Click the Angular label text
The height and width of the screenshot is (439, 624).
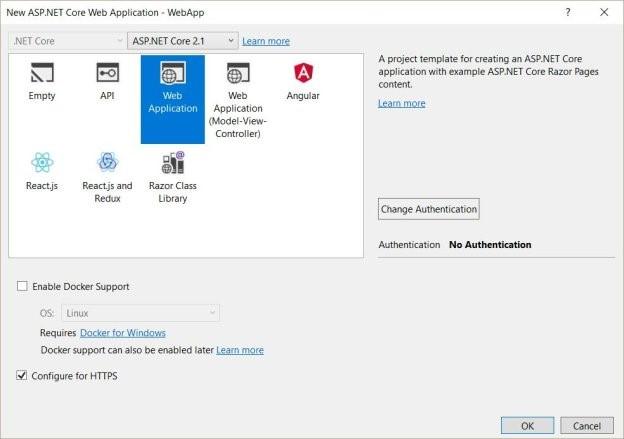pyautogui.click(x=303, y=96)
